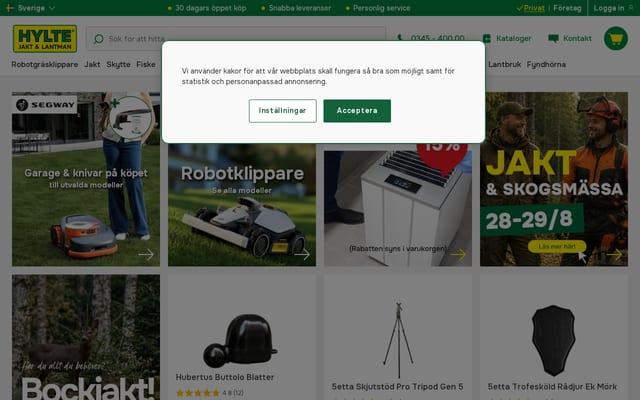This screenshot has height=400, width=640.
Task: Call the 0345-400 00 phone link
Action: pyautogui.click(x=437, y=38)
